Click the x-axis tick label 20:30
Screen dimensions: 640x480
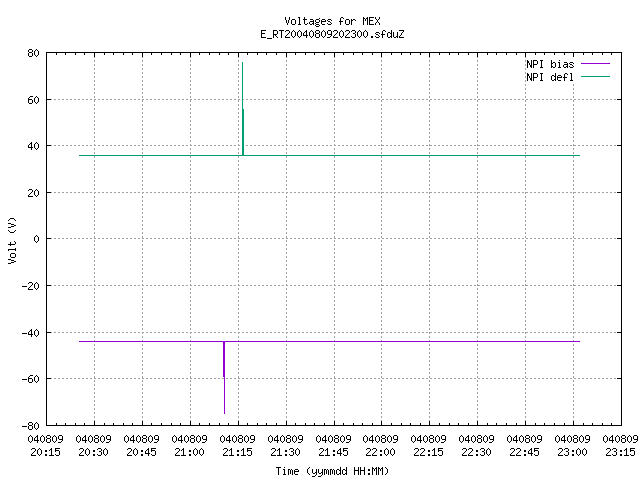click(93, 452)
